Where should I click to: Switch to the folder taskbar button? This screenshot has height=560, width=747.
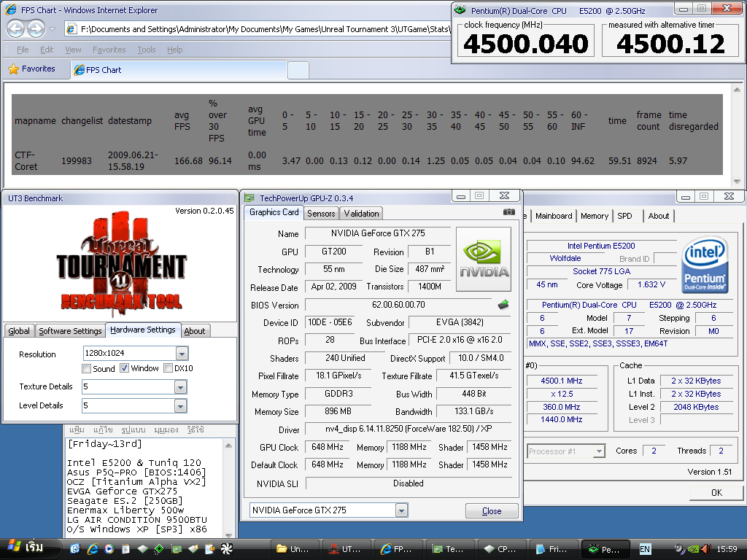point(295,549)
